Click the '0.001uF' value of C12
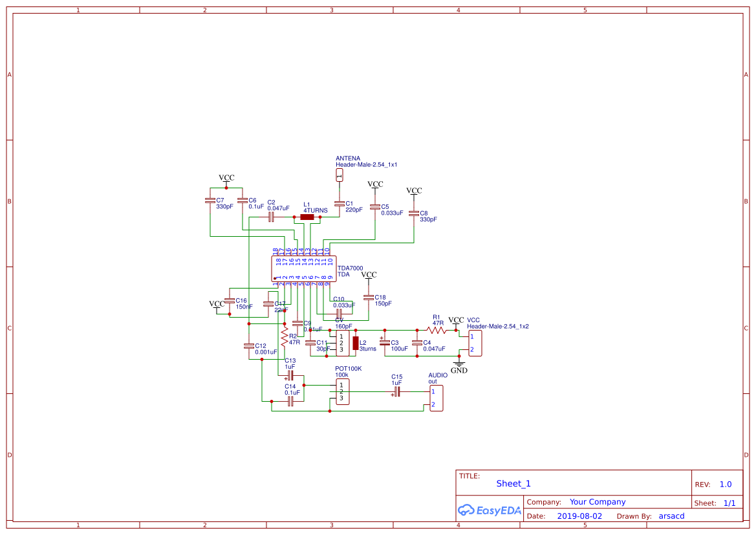The image size is (756, 535). point(266,352)
